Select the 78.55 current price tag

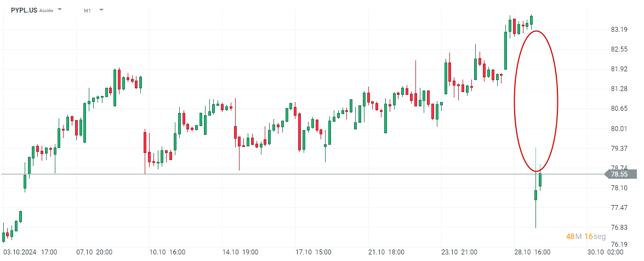pos(619,174)
